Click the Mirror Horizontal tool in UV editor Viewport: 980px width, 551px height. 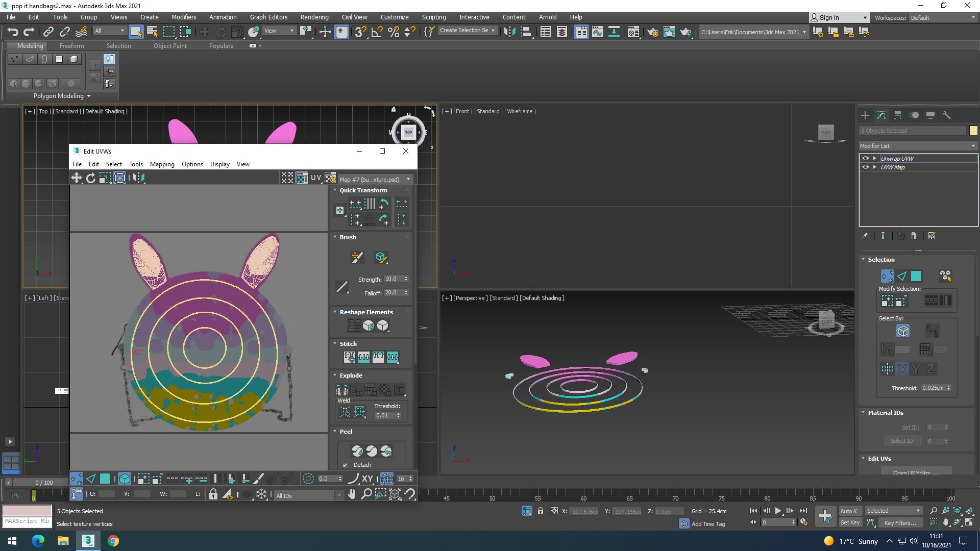pyautogui.click(x=139, y=178)
